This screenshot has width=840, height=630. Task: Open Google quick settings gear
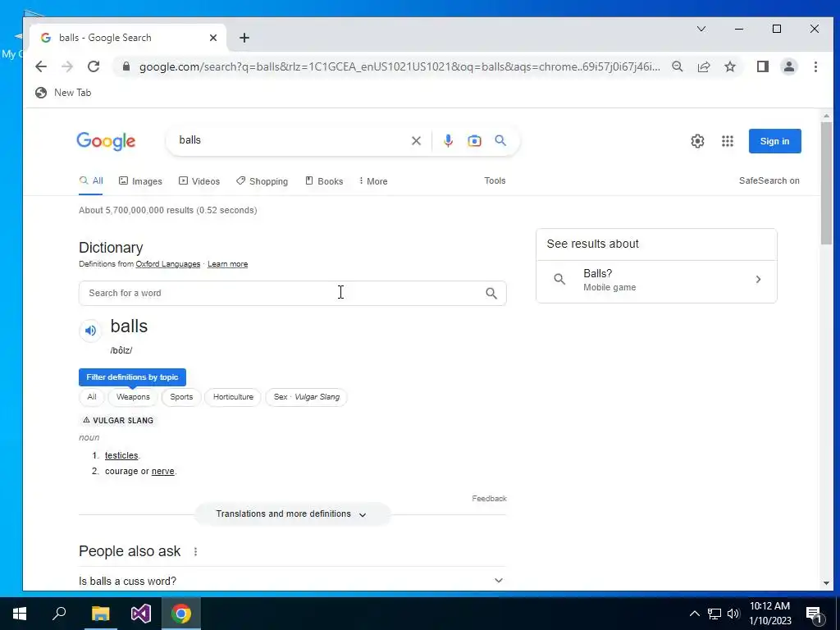tap(697, 141)
